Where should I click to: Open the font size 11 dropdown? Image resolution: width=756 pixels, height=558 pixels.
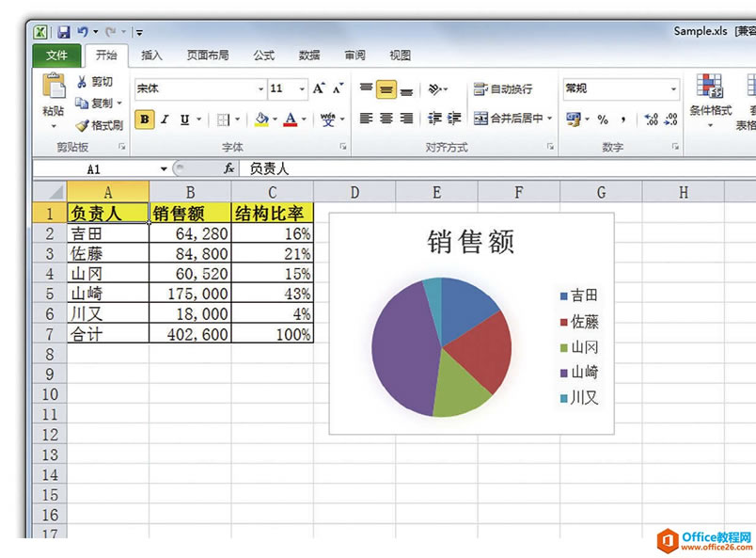pos(302,88)
